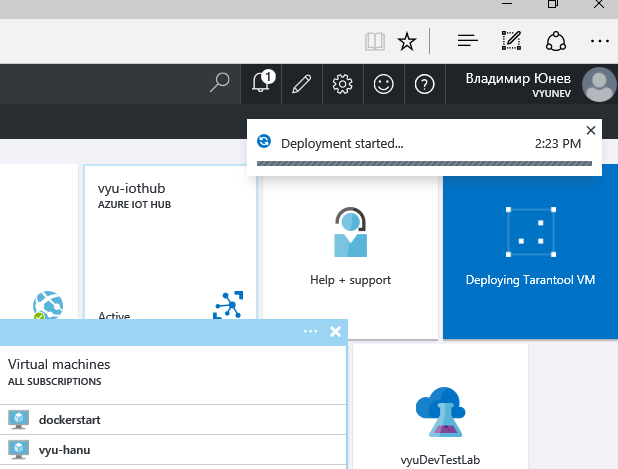
Task: Click the feedback smiley icon
Action: coord(383,84)
